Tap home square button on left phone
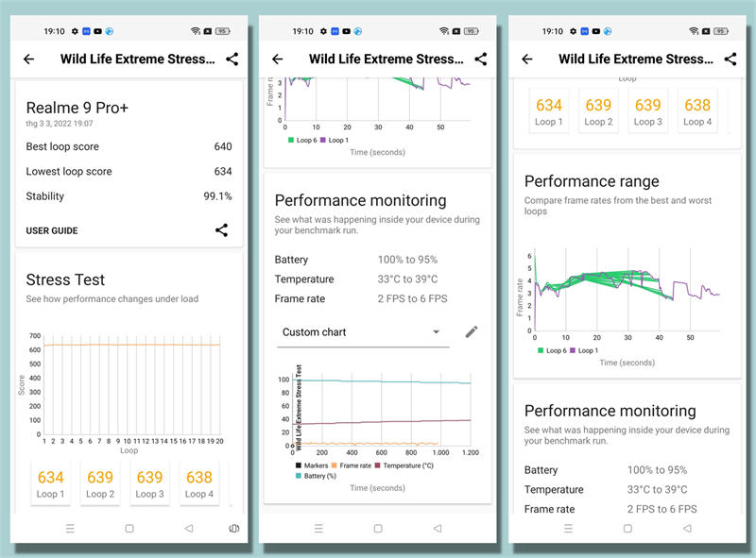The height and width of the screenshot is (558, 756). coord(129,529)
